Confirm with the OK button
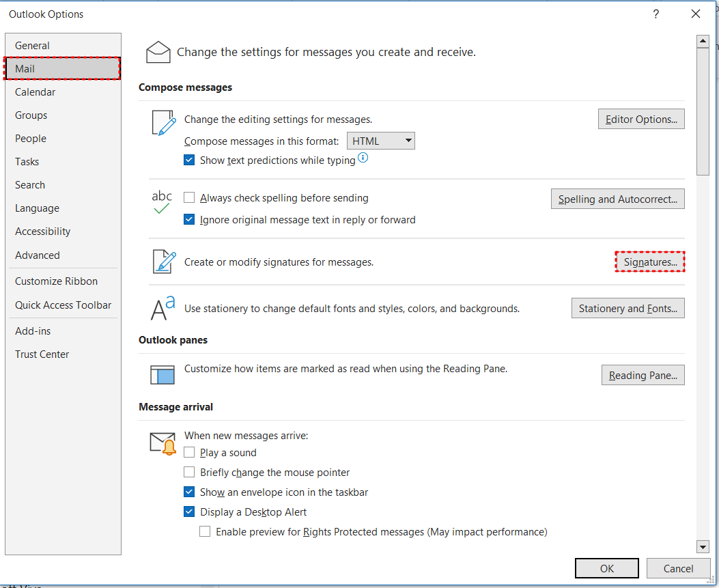719x588 pixels. tap(606, 568)
